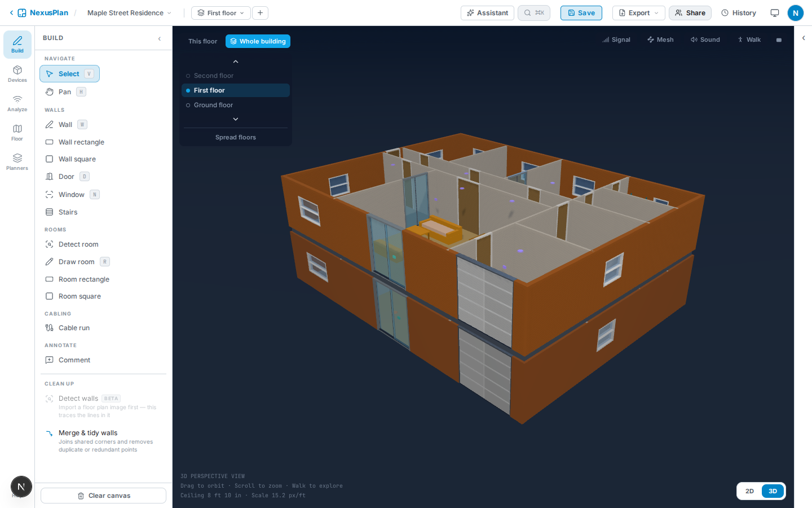Save the project
The height and width of the screenshot is (508, 812).
coord(581,13)
